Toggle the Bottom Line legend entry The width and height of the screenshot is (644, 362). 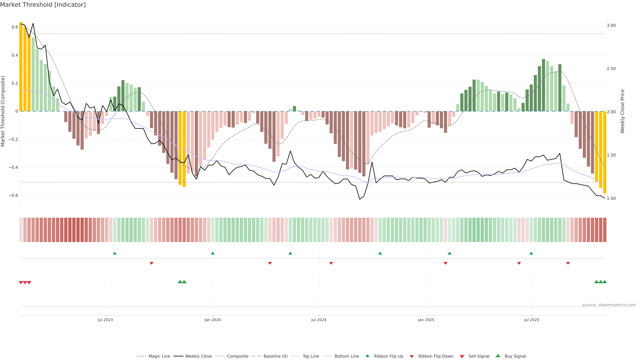click(x=346, y=356)
